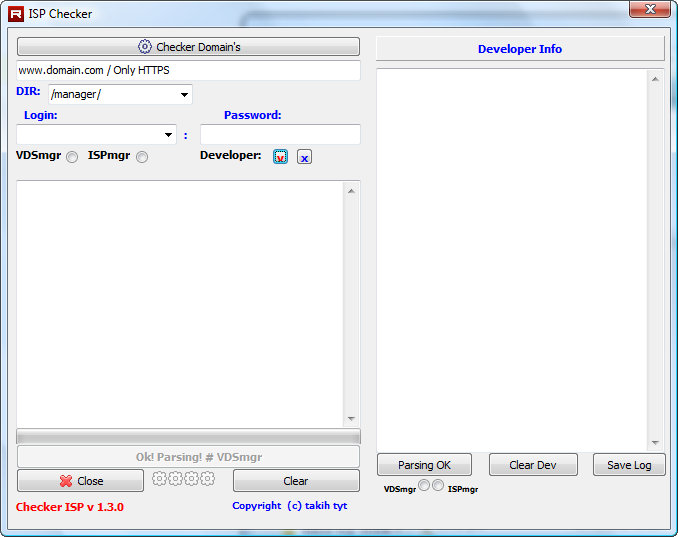
Task: Click the Checker Domain's button
Action: [188, 47]
